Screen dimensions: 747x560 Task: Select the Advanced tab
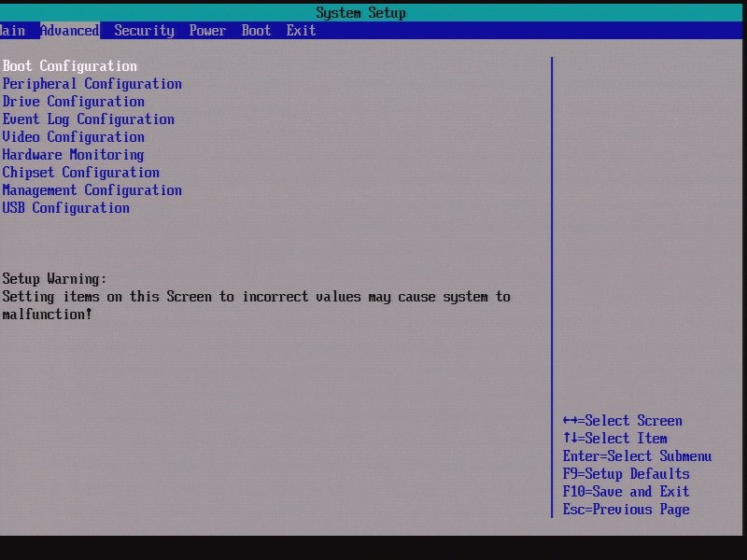69,30
